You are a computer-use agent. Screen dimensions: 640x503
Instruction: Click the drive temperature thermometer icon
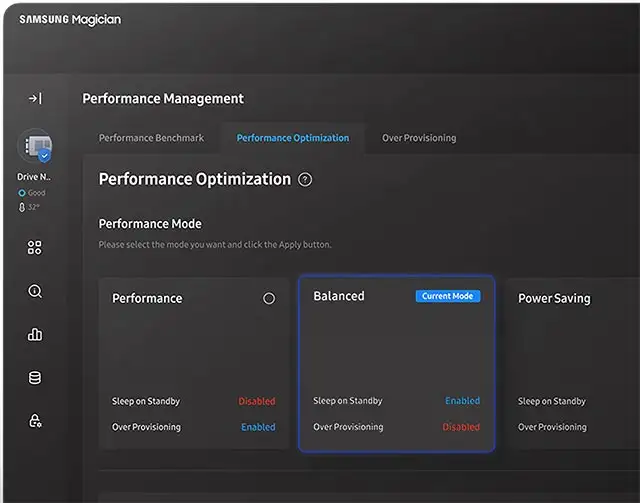pyautogui.click(x=22, y=207)
